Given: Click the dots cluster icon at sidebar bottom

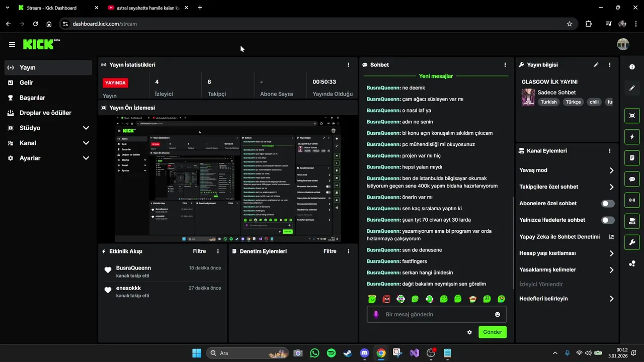Looking at the screenshot, I should pyautogui.click(x=632, y=263).
